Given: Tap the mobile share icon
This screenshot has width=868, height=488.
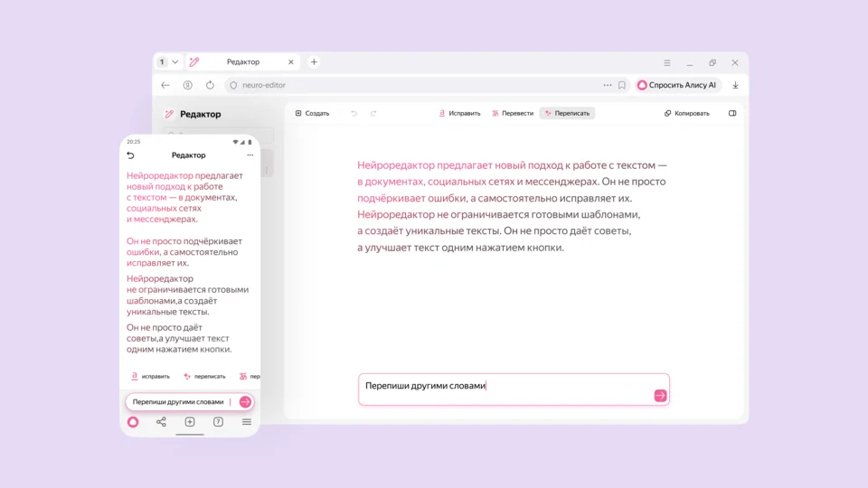Looking at the screenshot, I should point(161,422).
